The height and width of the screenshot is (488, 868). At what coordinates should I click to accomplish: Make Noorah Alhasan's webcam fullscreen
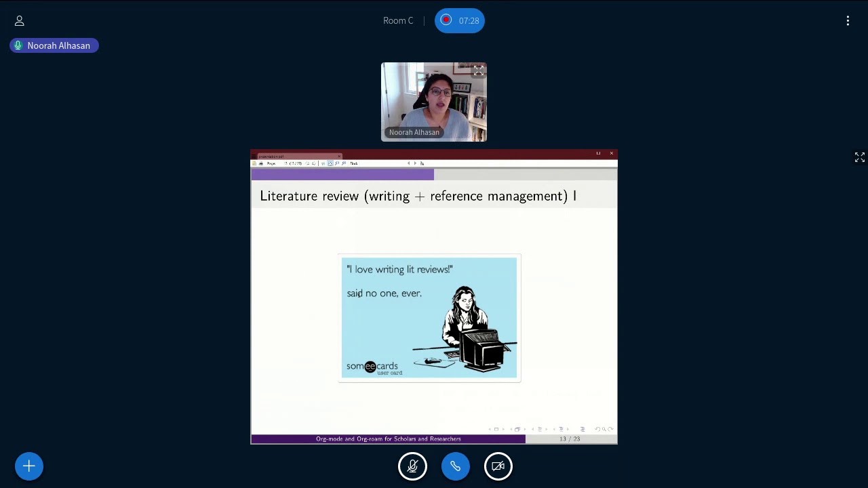[x=479, y=70]
